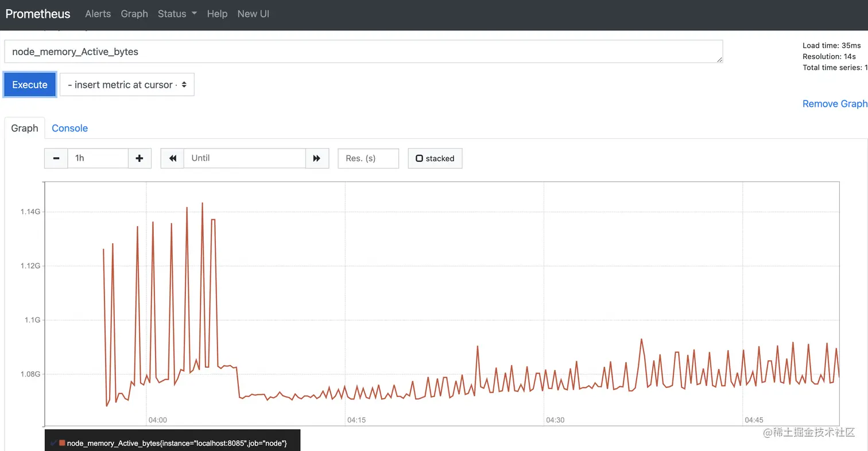
Task: Click the node_memory_Active_bytes legend label
Action: [x=177, y=444]
